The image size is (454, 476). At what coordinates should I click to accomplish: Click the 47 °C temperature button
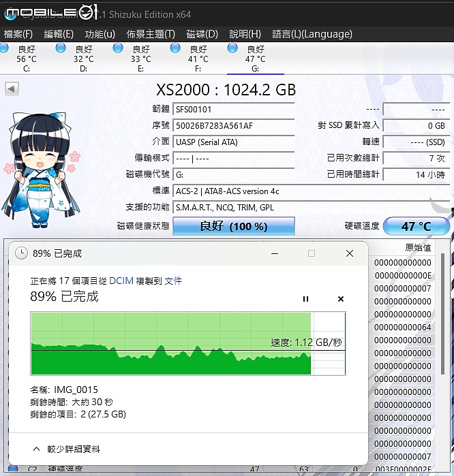[417, 226]
